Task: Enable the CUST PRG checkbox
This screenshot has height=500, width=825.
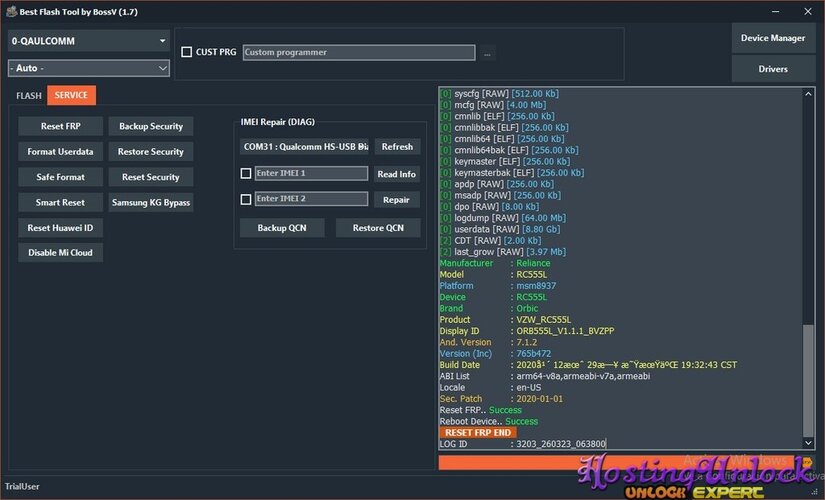Action: click(x=186, y=52)
